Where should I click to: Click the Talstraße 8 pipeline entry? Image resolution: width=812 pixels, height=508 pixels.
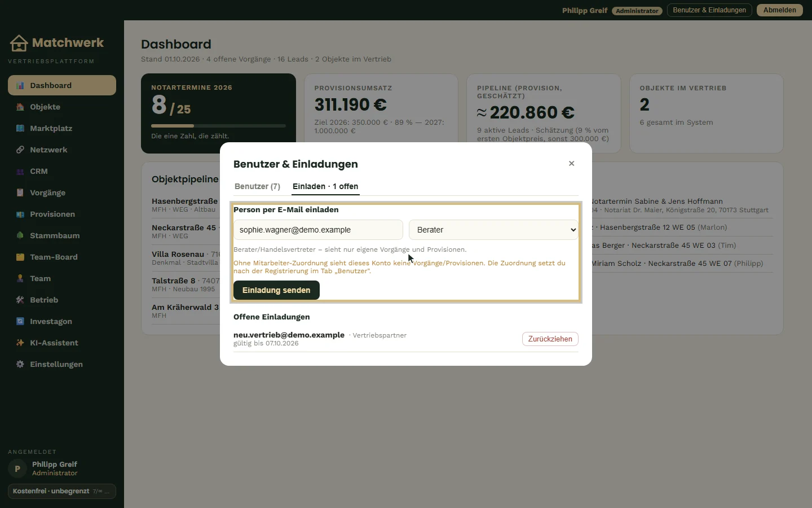coord(186,284)
